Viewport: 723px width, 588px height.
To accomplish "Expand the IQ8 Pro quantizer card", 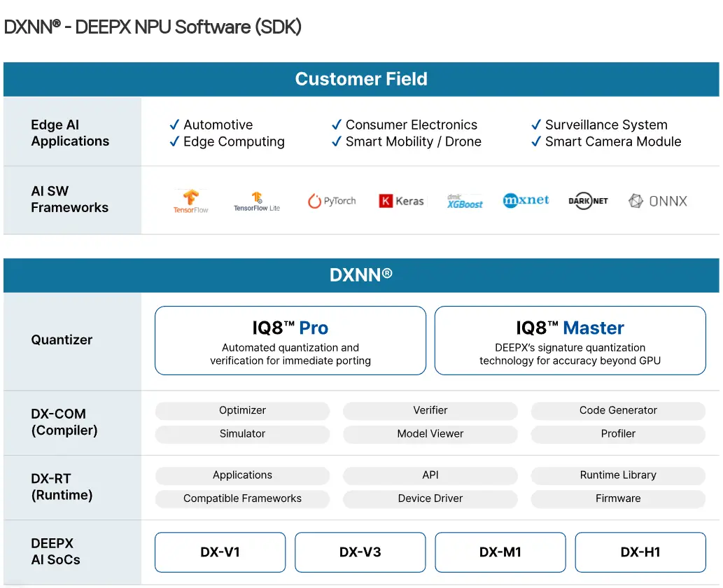I will [x=290, y=340].
